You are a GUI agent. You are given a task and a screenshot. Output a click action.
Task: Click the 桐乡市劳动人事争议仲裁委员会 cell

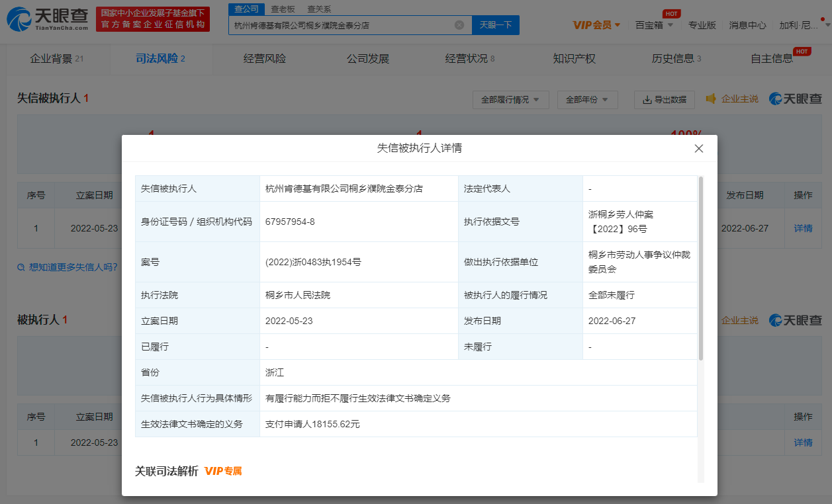pos(639,262)
